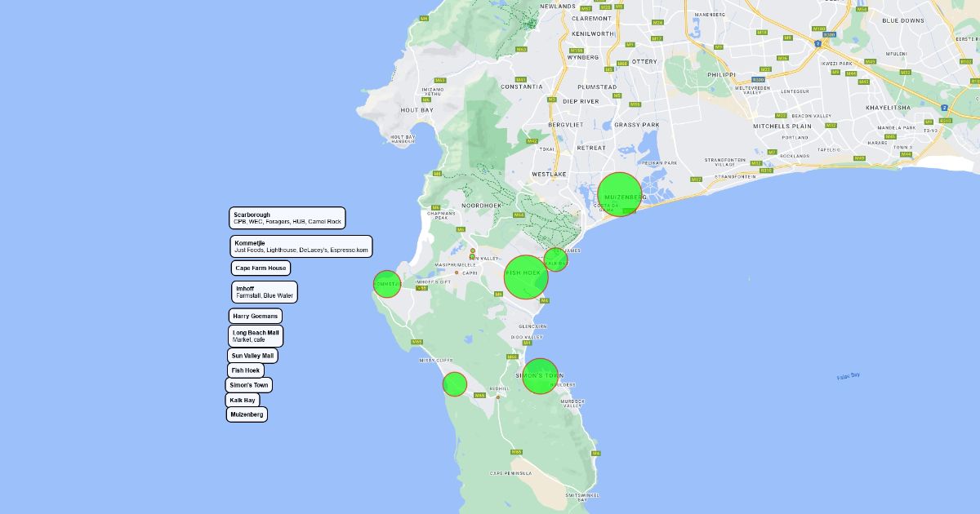The width and height of the screenshot is (980, 514).
Task: Open the Scarborough label box
Action: coord(287,218)
